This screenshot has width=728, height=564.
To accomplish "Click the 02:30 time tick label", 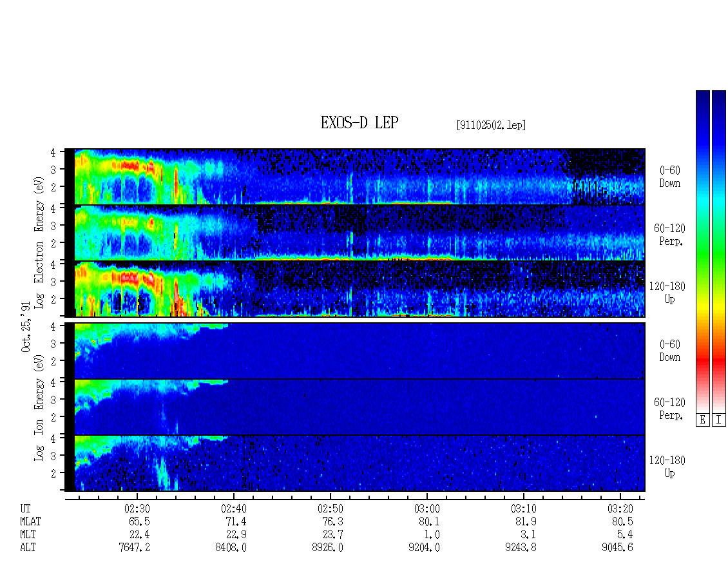I will point(137,509).
